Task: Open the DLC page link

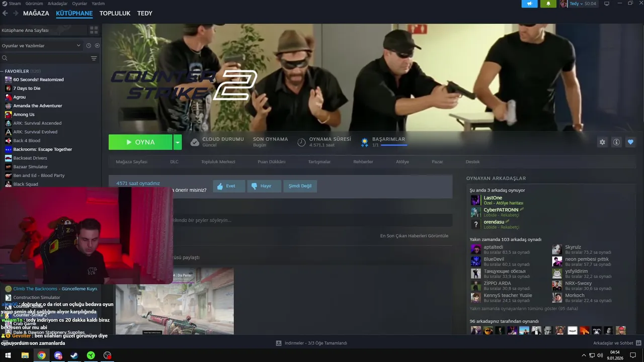Action: pos(174,162)
